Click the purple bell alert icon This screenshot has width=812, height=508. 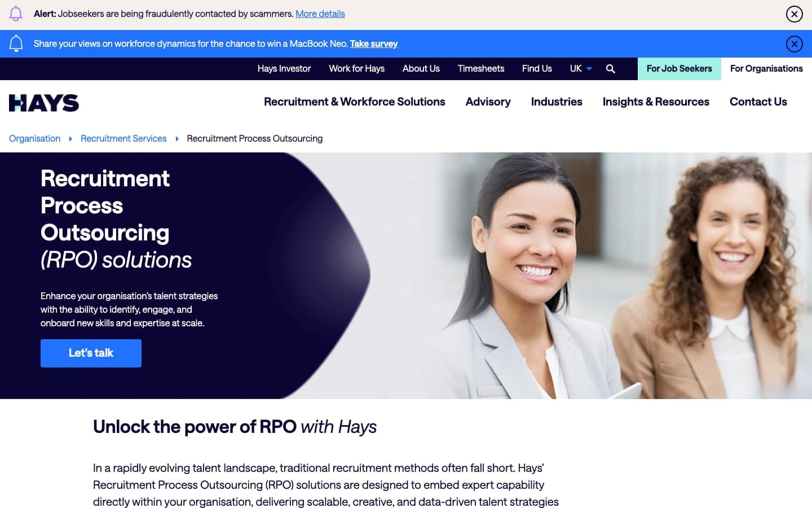(x=16, y=14)
